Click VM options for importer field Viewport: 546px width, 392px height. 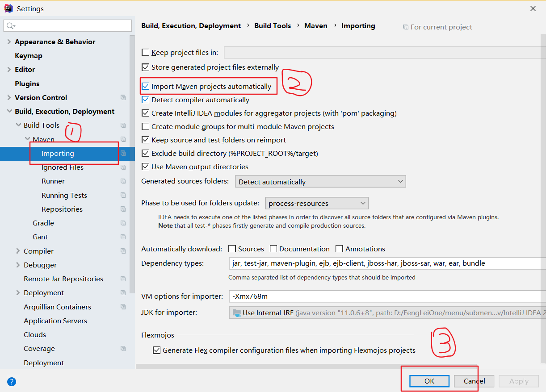387,296
